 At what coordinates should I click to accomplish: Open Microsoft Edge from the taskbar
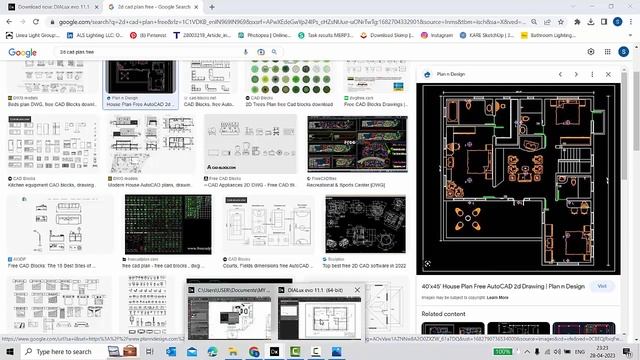[212, 351]
